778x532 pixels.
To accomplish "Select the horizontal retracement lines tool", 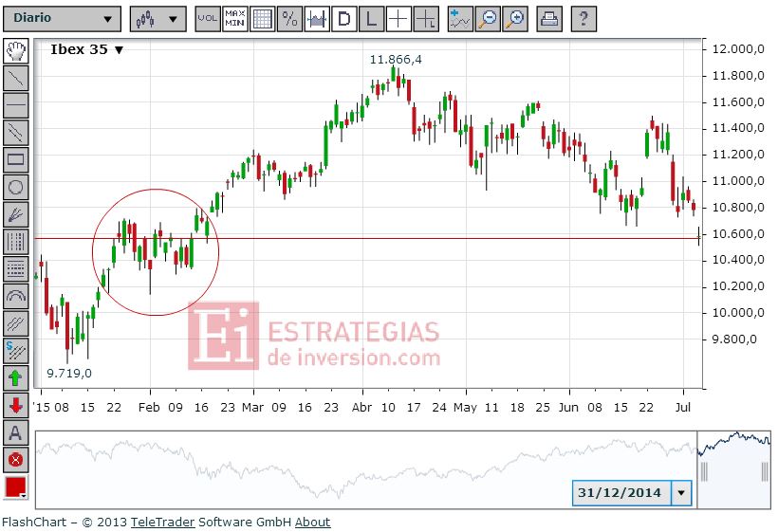I will (x=16, y=269).
